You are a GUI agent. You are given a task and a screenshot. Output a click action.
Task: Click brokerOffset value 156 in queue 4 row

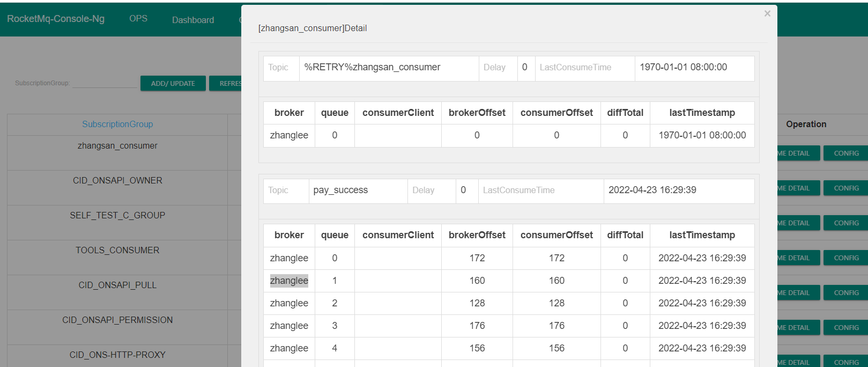tap(477, 348)
